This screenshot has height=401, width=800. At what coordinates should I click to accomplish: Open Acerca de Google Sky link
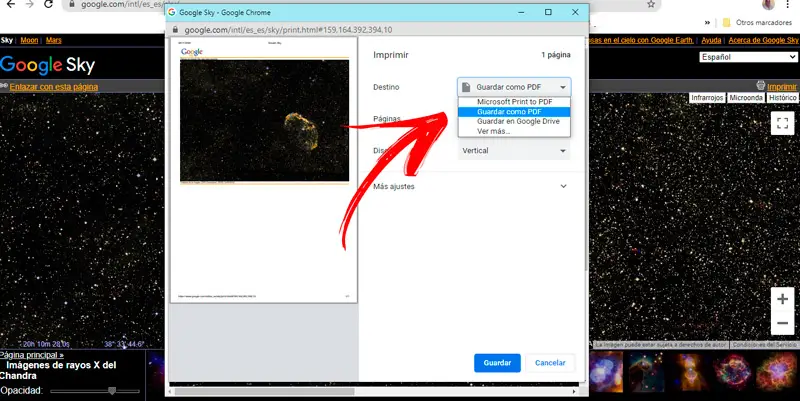click(x=763, y=40)
